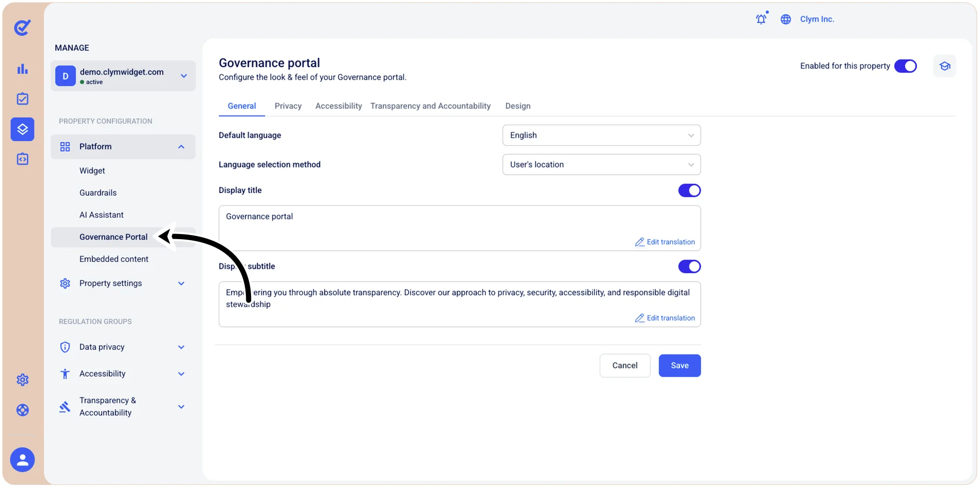Select the layers manage sidebar icon
This screenshot has height=488, width=980.
[x=22, y=129]
